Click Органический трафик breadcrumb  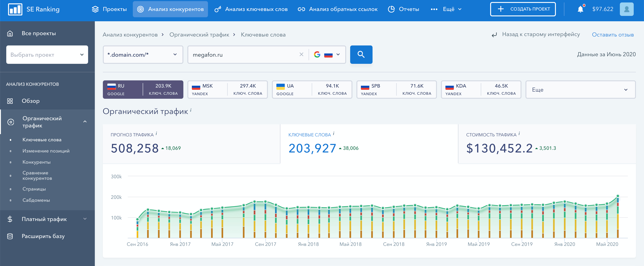pyautogui.click(x=199, y=35)
